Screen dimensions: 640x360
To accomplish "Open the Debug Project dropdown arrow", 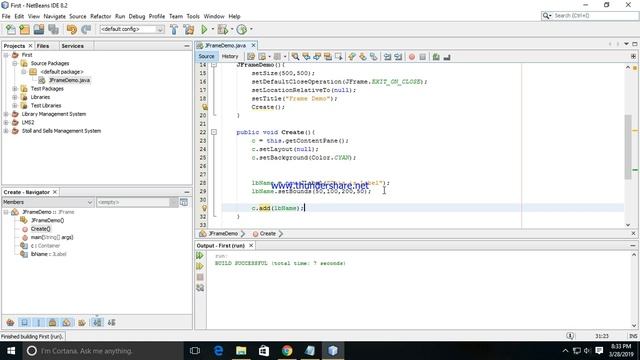I will click(232, 29).
